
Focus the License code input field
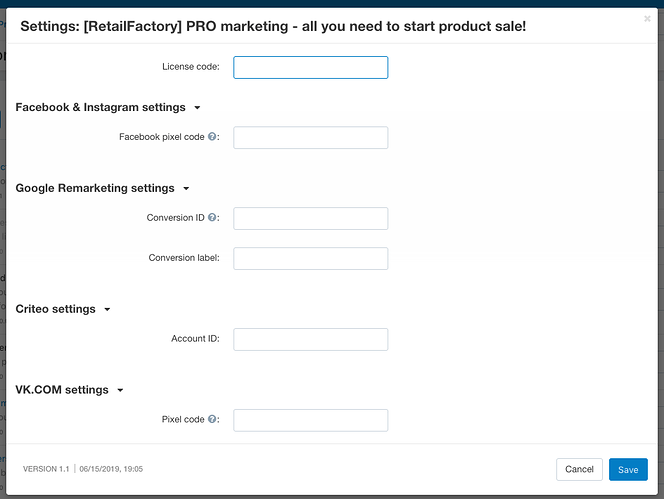[310, 67]
